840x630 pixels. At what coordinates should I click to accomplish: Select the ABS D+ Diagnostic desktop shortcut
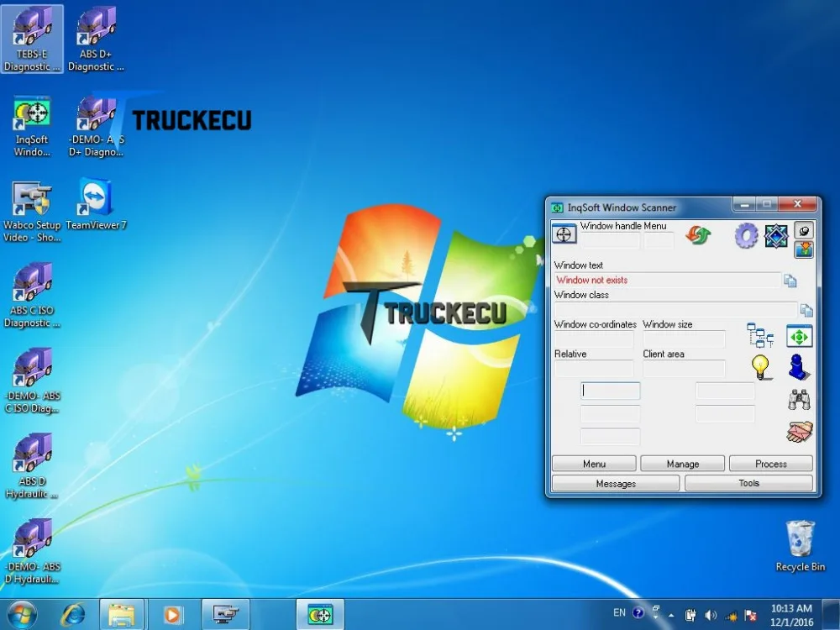[96, 39]
